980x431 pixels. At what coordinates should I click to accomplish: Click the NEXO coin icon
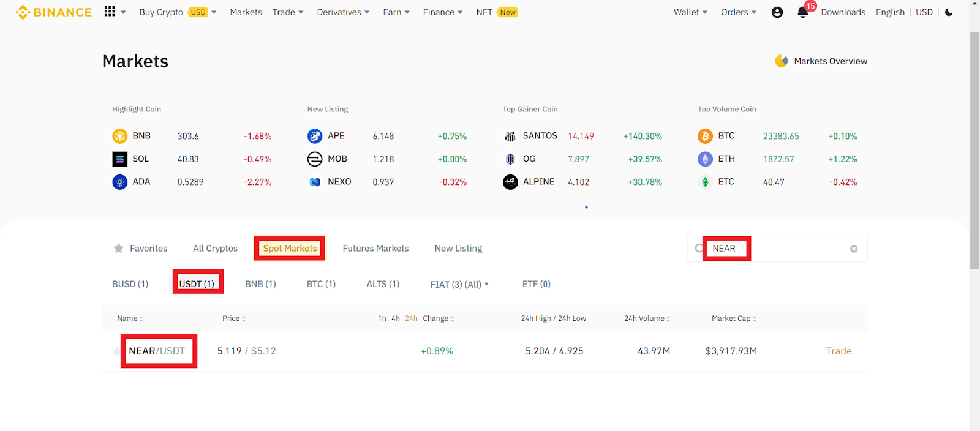point(315,182)
